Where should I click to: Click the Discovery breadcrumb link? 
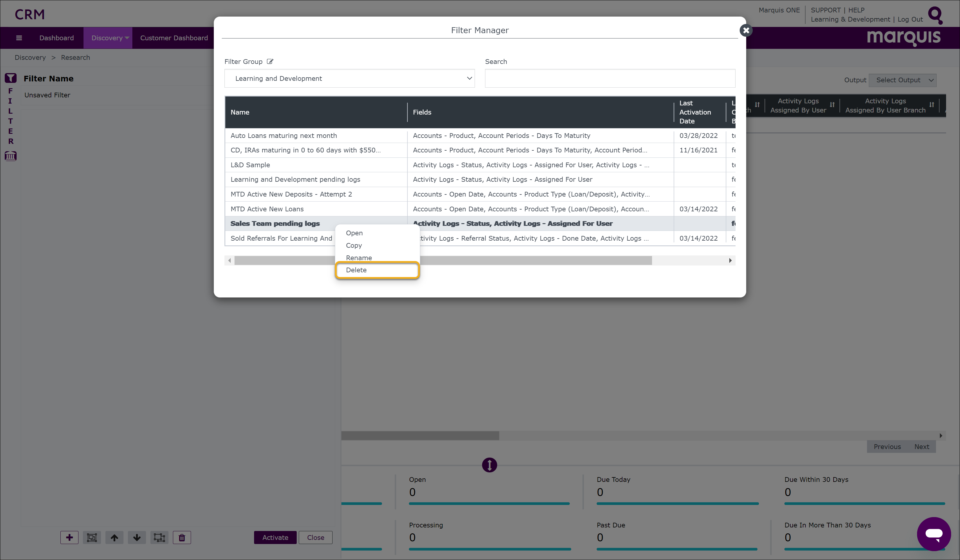(x=30, y=57)
